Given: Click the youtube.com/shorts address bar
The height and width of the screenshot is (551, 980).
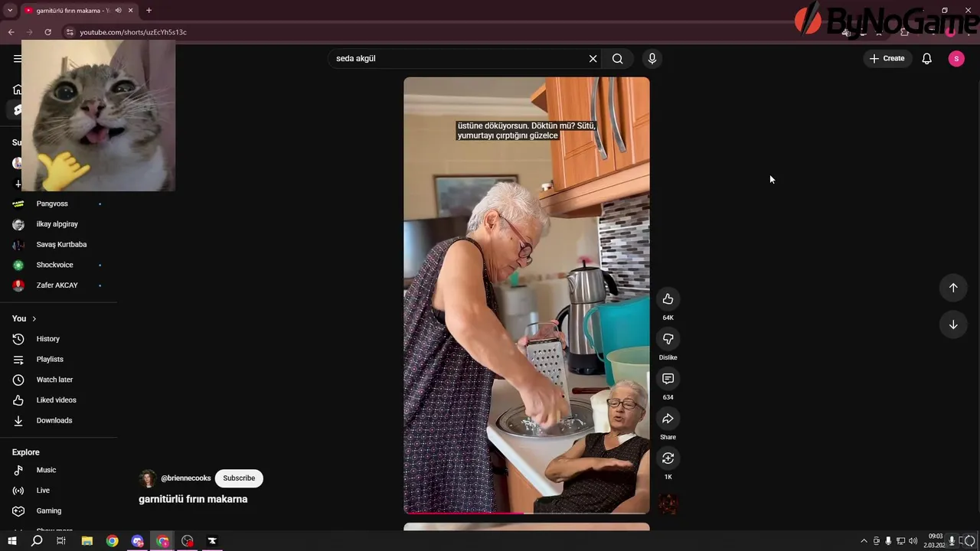Looking at the screenshot, I should [x=133, y=32].
